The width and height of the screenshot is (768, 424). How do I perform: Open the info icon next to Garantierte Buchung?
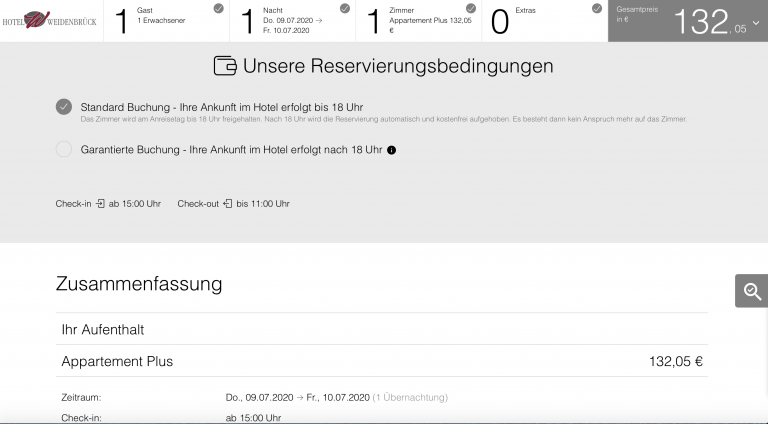(391, 150)
